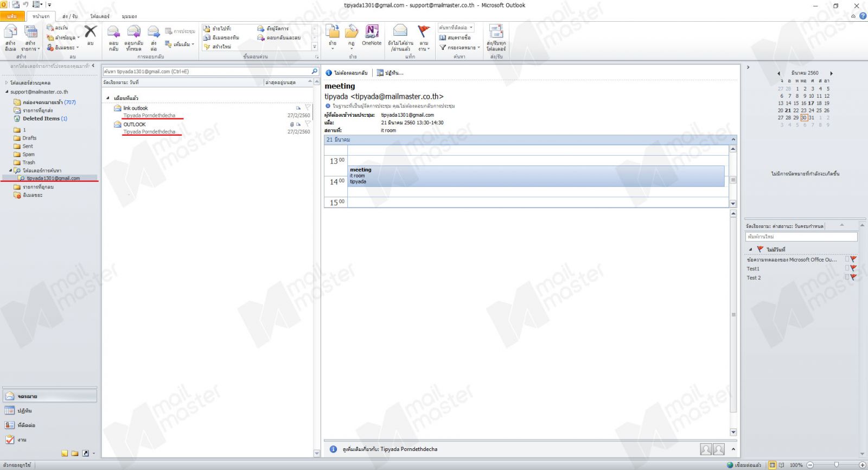Click the flag icon on link outlook message
Image resolution: width=868 pixels, height=470 pixels.
click(308, 107)
